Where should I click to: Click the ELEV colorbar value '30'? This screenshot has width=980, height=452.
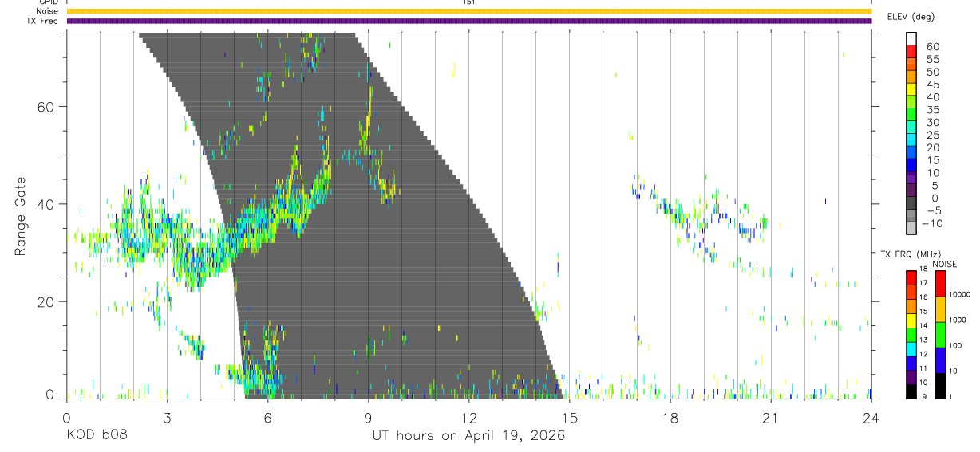[932, 123]
